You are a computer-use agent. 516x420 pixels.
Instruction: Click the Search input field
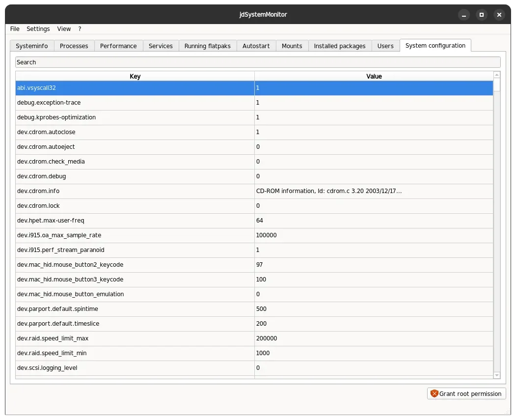click(258, 62)
